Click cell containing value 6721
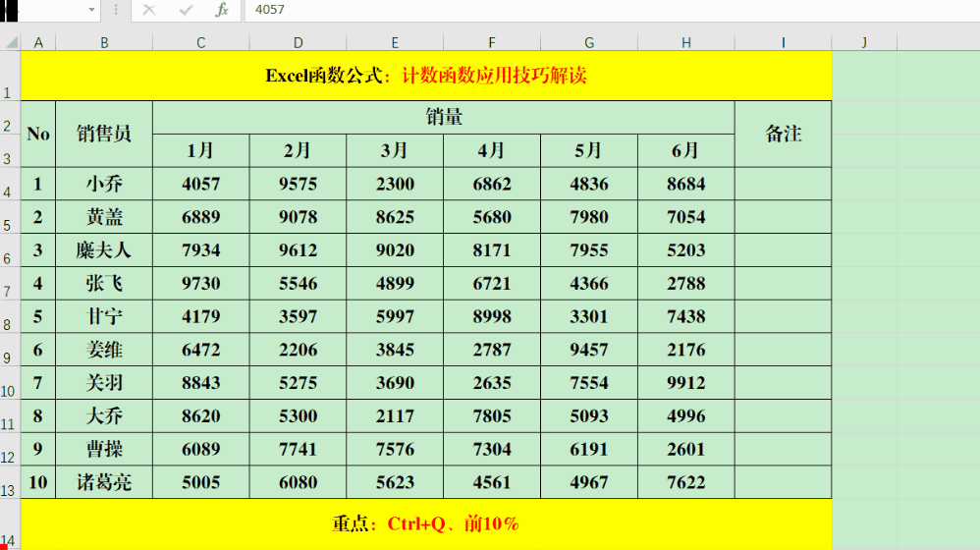This screenshot has height=550, width=980. click(492, 283)
